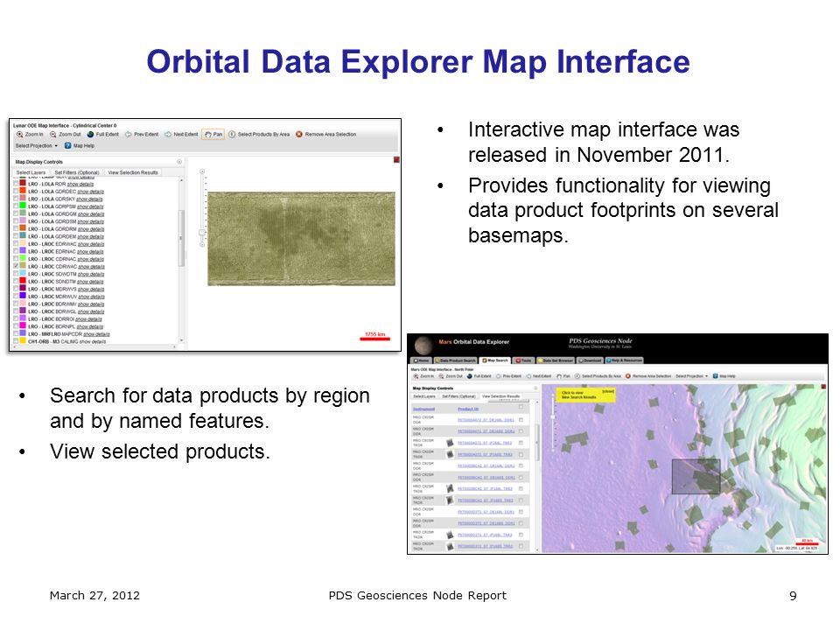Activate the Pan hand tool in Lunar toolbar

point(213,135)
